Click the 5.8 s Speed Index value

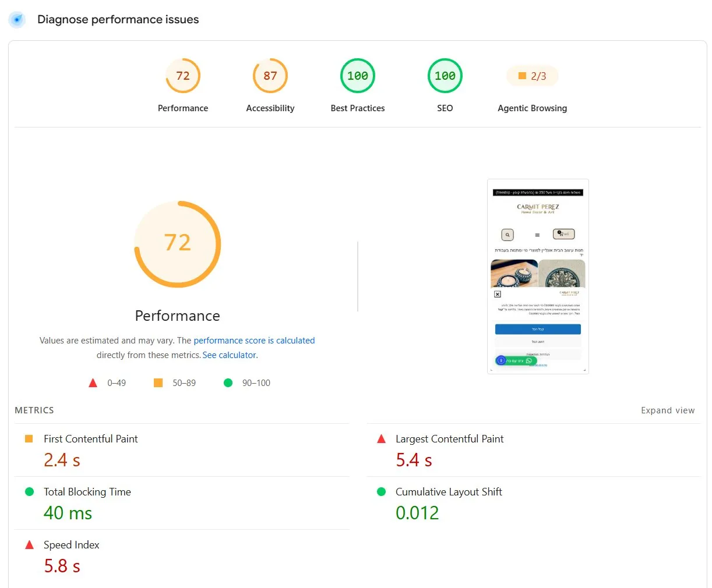pyautogui.click(x=62, y=566)
